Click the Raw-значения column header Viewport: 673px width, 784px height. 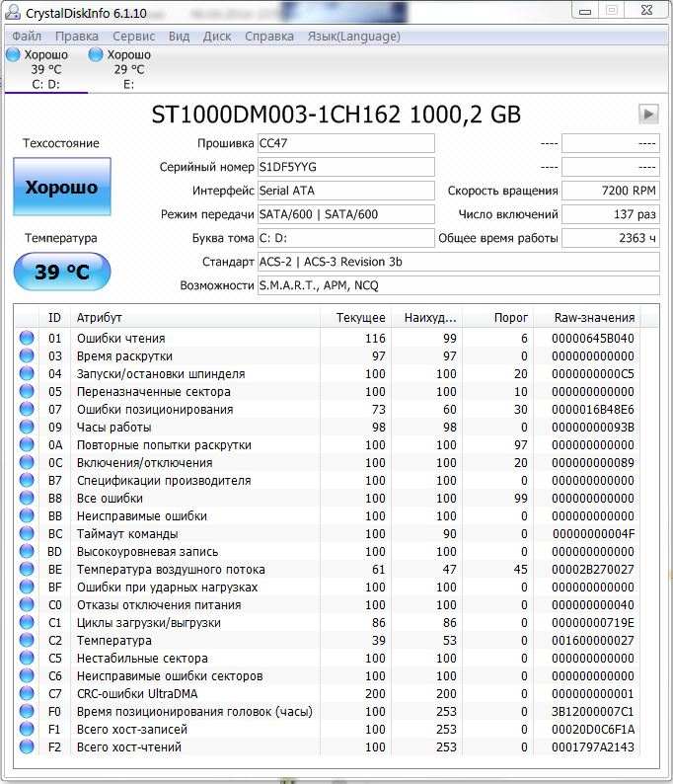(x=594, y=318)
